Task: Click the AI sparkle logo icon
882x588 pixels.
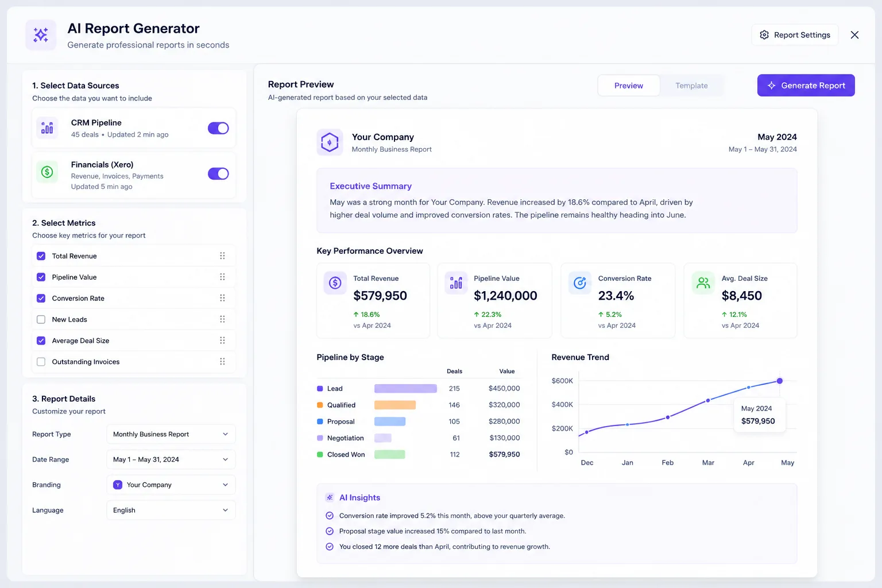Action: tap(41, 35)
